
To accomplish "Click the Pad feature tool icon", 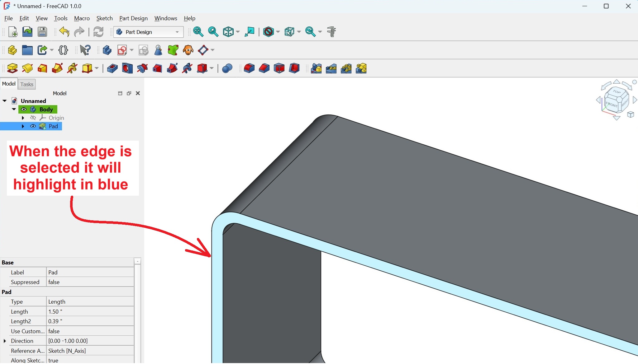I will tap(12, 68).
